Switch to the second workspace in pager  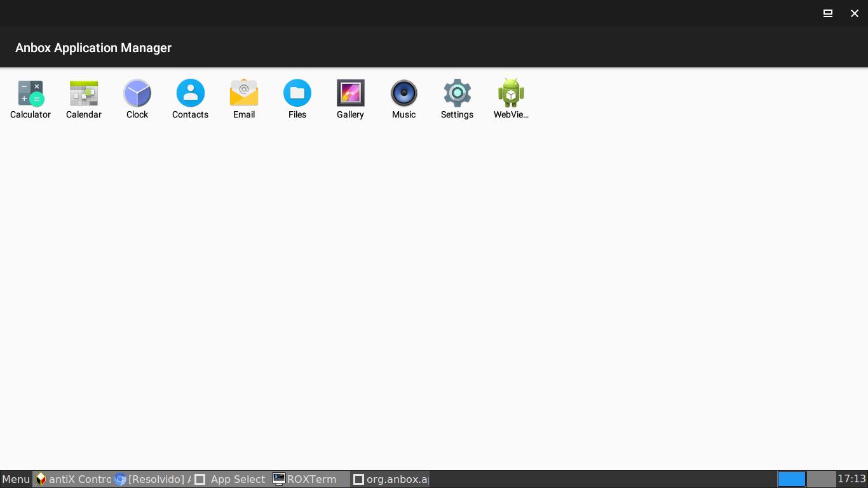pyautogui.click(x=821, y=479)
